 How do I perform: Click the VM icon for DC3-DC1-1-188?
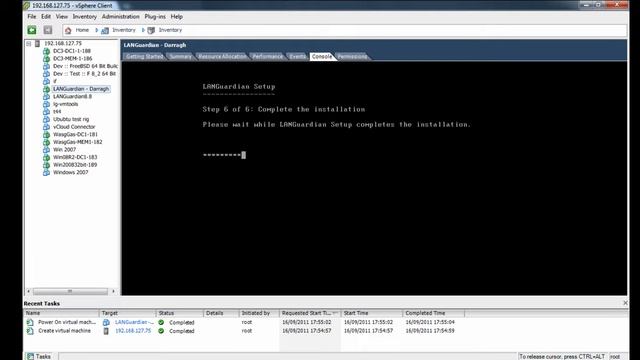47,51
